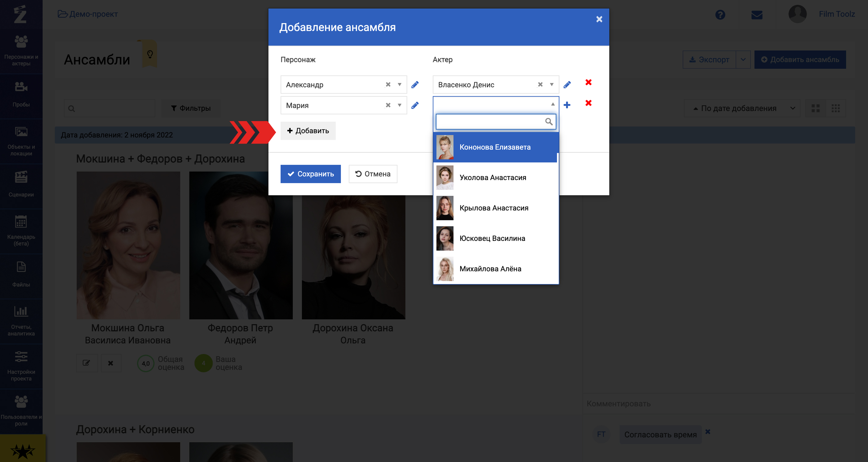Remove first row with red cross
Image resolution: width=868 pixels, height=462 pixels.
click(588, 82)
